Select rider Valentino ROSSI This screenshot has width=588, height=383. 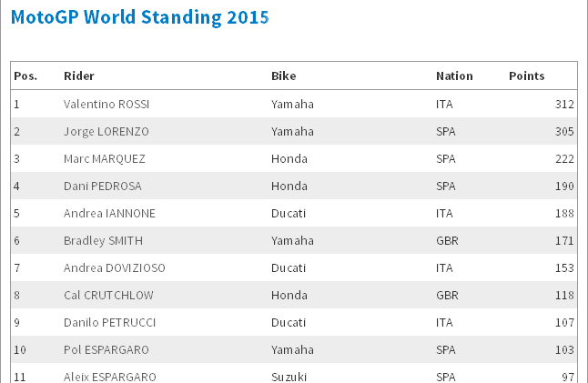(x=106, y=105)
